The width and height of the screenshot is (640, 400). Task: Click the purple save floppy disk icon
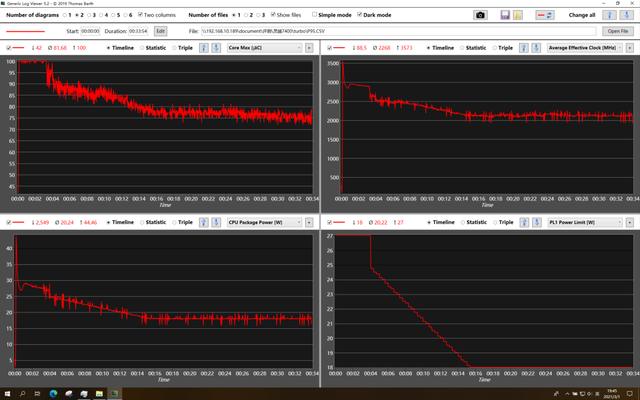point(505,15)
